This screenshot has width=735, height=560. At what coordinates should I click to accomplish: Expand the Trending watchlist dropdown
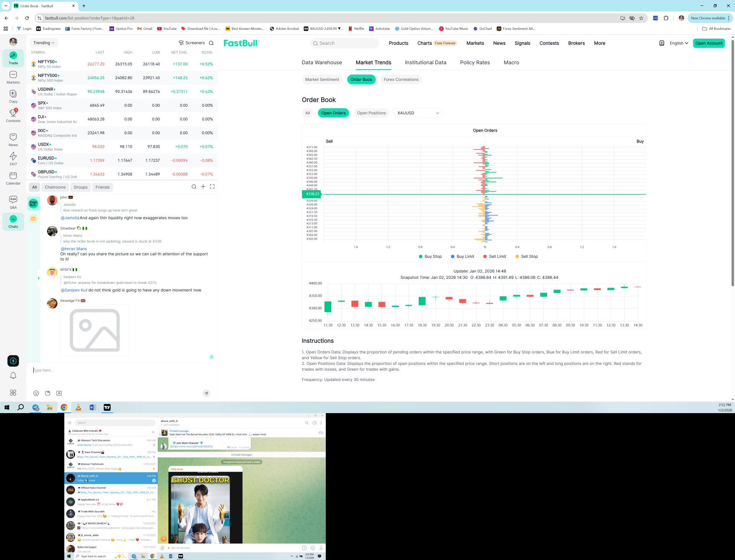44,43
